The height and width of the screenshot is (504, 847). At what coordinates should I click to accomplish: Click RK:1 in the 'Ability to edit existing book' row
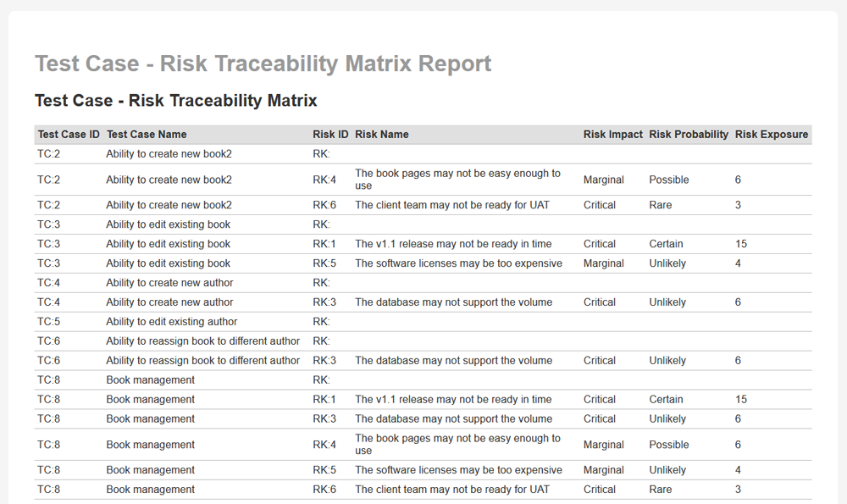coord(324,244)
